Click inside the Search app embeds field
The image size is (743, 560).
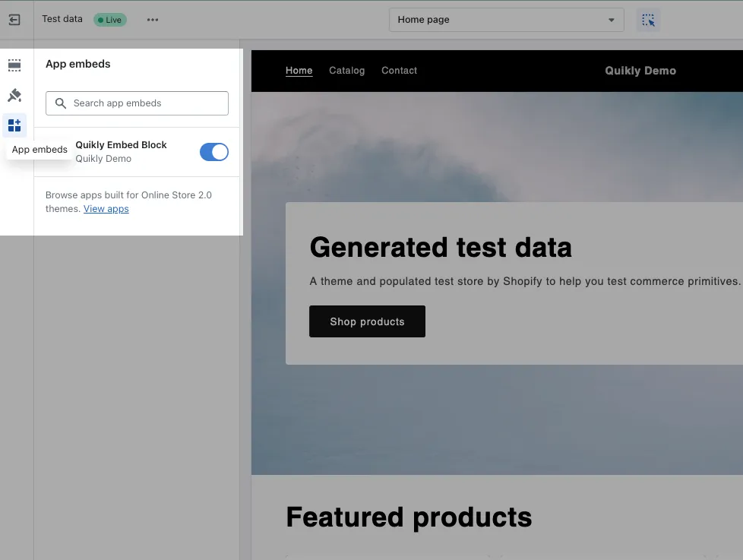[137, 103]
